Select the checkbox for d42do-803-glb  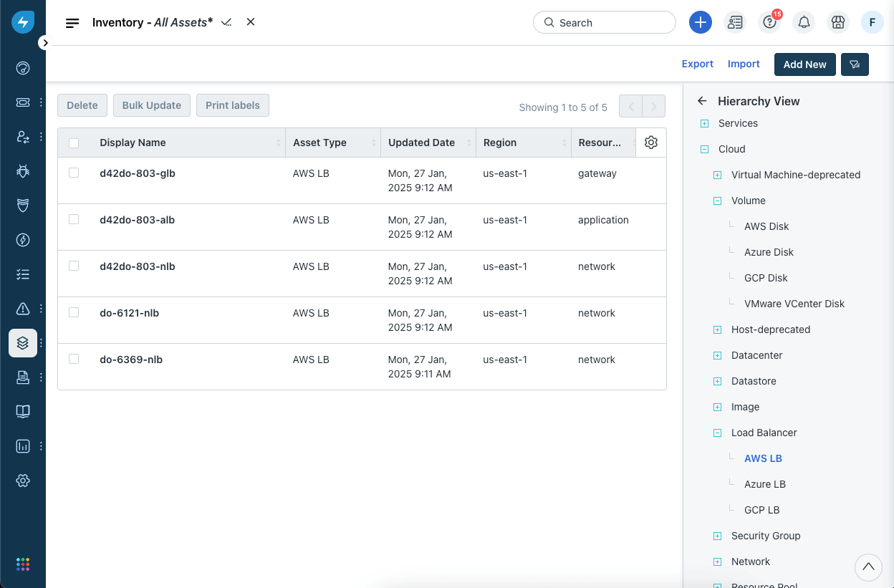(x=73, y=173)
